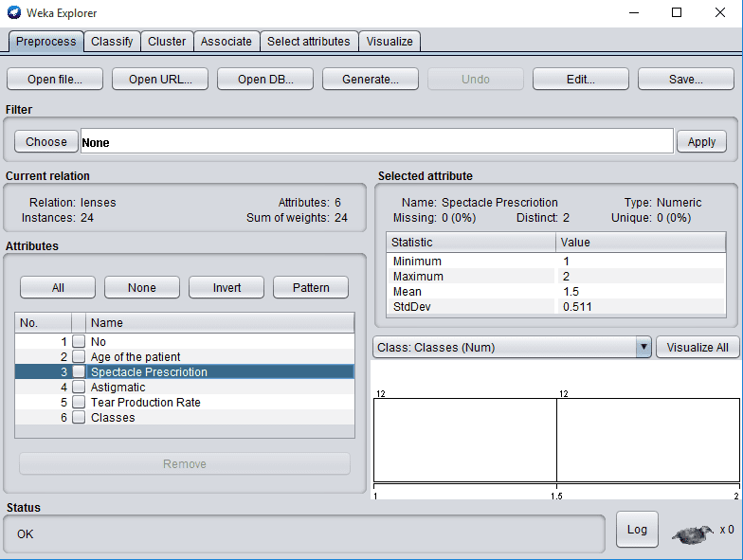Click the No. column header in attributes table

44,322
